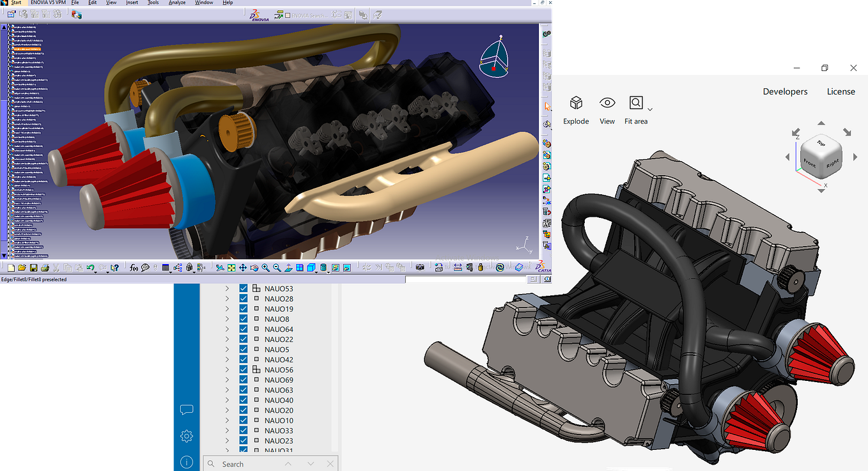Expand the NAUO56 tree item chevron
Screen dimensions: 868x471
(x=228, y=369)
